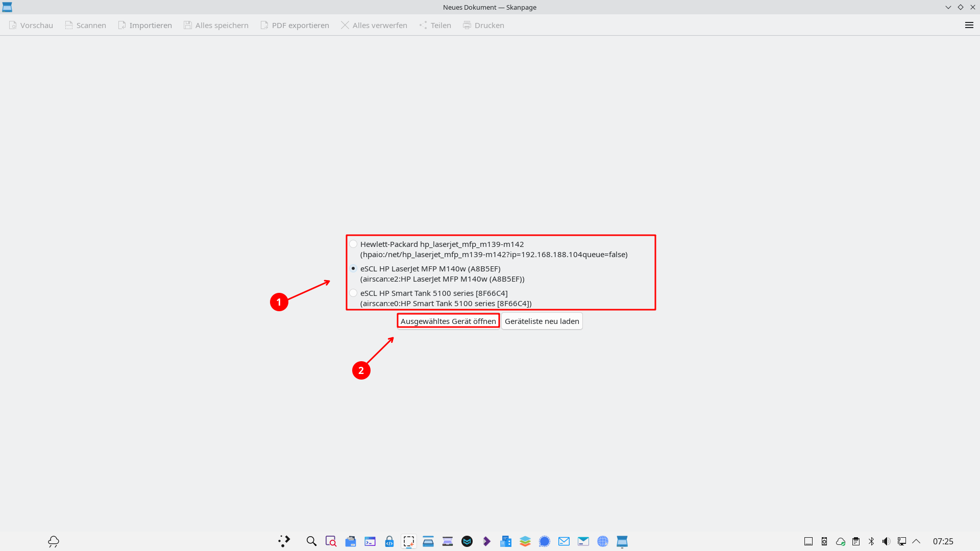The image size is (980, 551).
Task: Open the Importieren import option
Action: tap(145, 25)
